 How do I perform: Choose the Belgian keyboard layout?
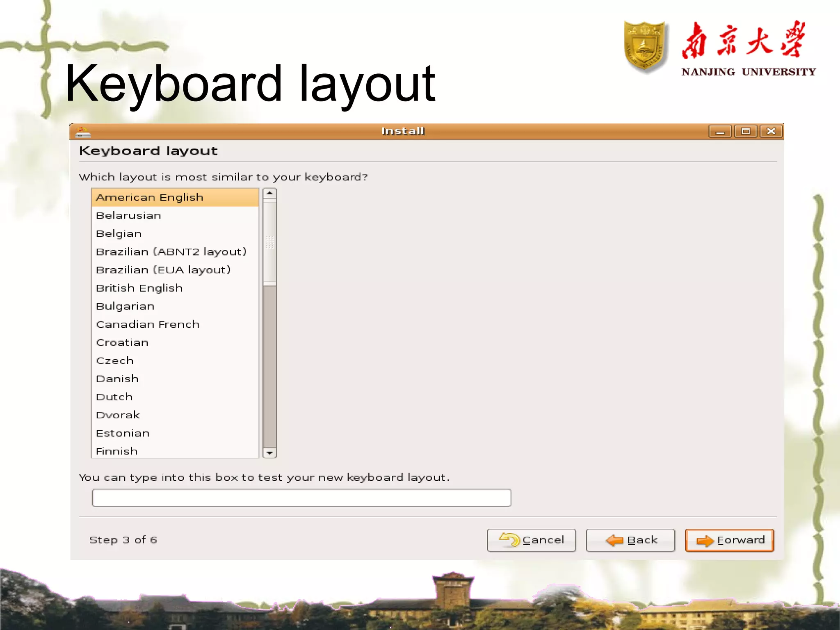pos(175,233)
